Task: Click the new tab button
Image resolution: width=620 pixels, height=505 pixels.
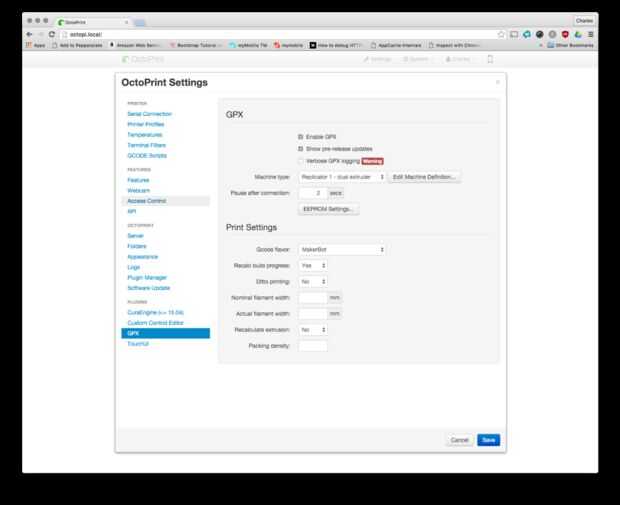Action: (140, 23)
